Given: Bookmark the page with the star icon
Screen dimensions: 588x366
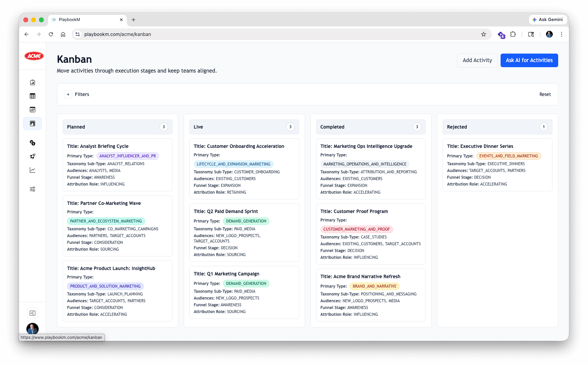Looking at the screenshot, I should [x=484, y=34].
